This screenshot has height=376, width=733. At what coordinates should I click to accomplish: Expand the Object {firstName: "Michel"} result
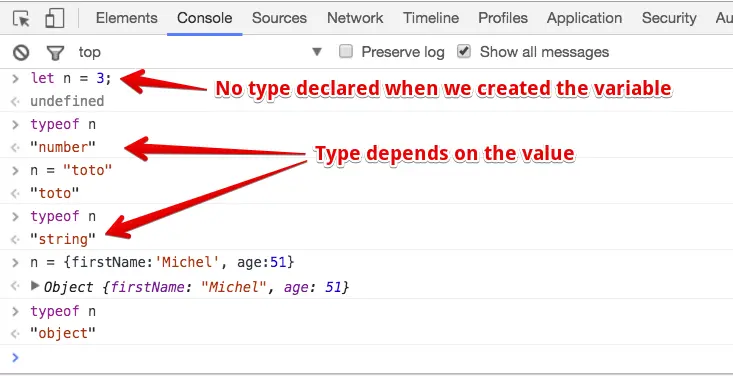click(x=35, y=286)
